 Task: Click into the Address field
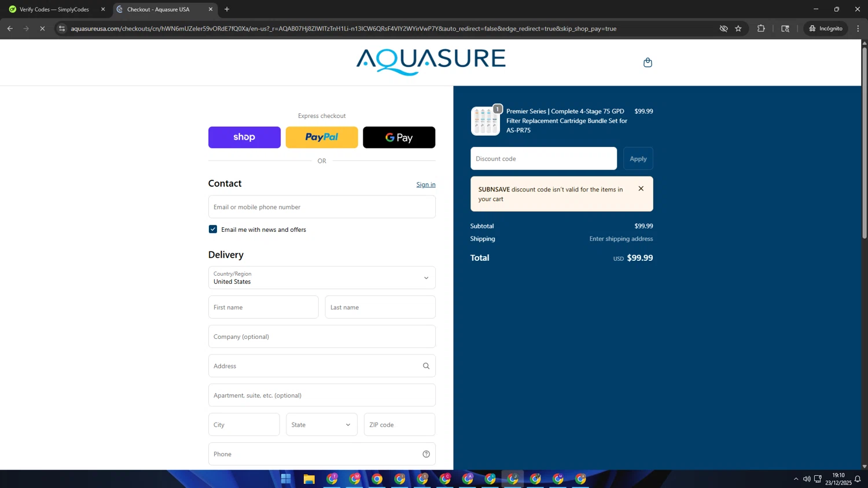322,366
